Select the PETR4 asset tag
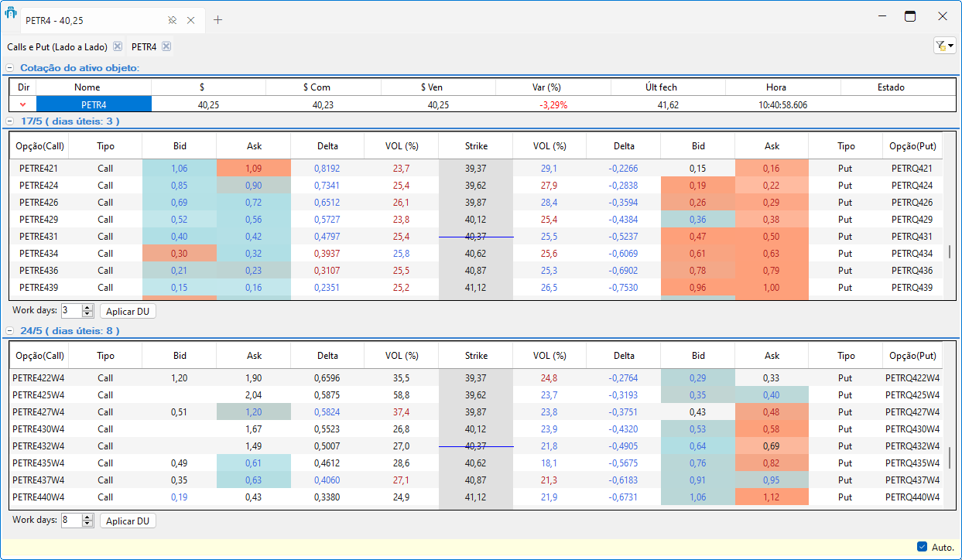 click(x=144, y=47)
